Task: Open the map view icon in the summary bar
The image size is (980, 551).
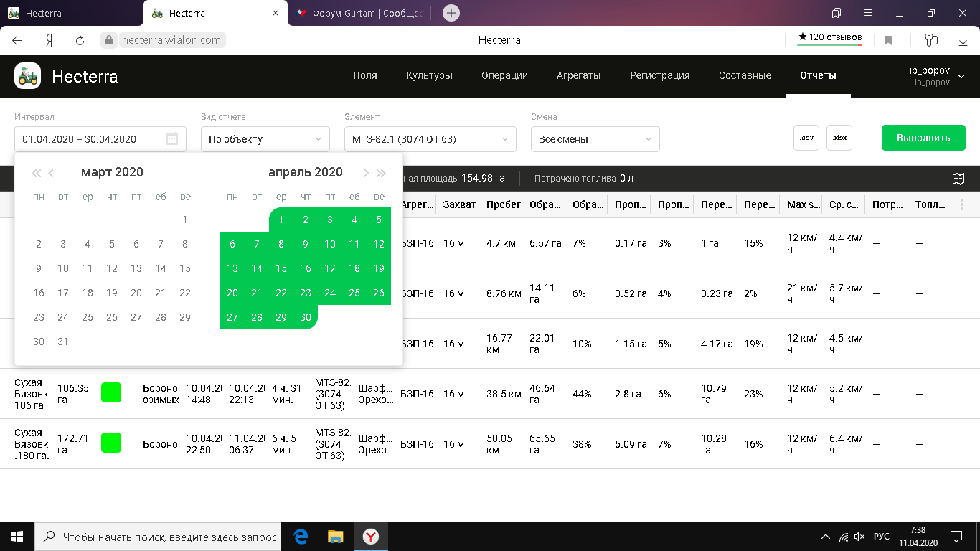Action: point(958,179)
